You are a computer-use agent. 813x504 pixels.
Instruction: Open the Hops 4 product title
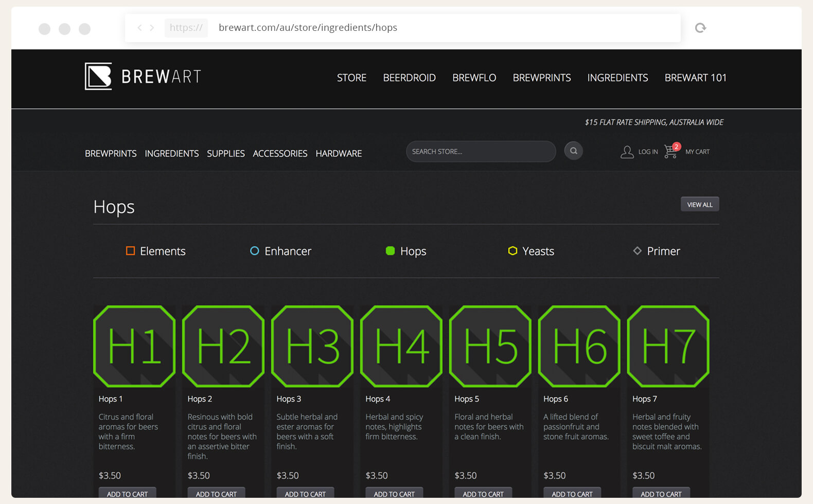pyautogui.click(x=378, y=399)
